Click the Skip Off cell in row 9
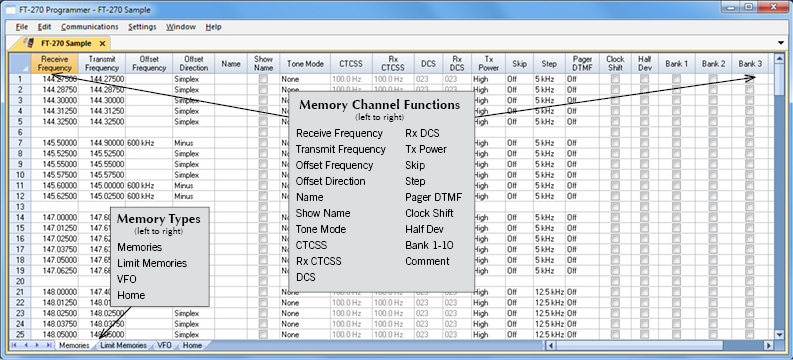793x360 pixels. [x=519, y=164]
